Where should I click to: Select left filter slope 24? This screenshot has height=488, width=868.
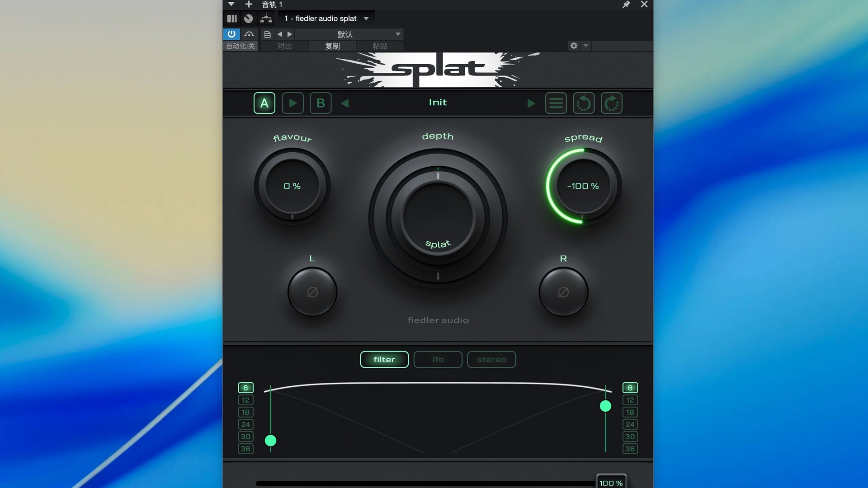245,424
